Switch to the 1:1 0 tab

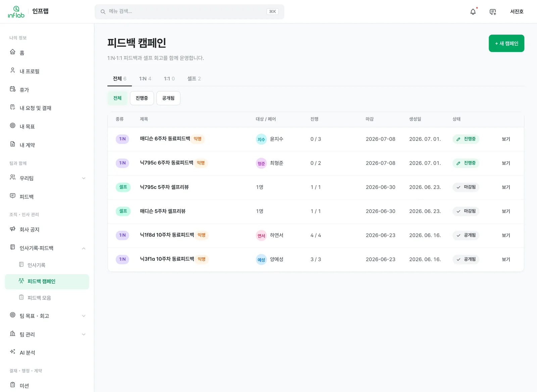[169, 78]
